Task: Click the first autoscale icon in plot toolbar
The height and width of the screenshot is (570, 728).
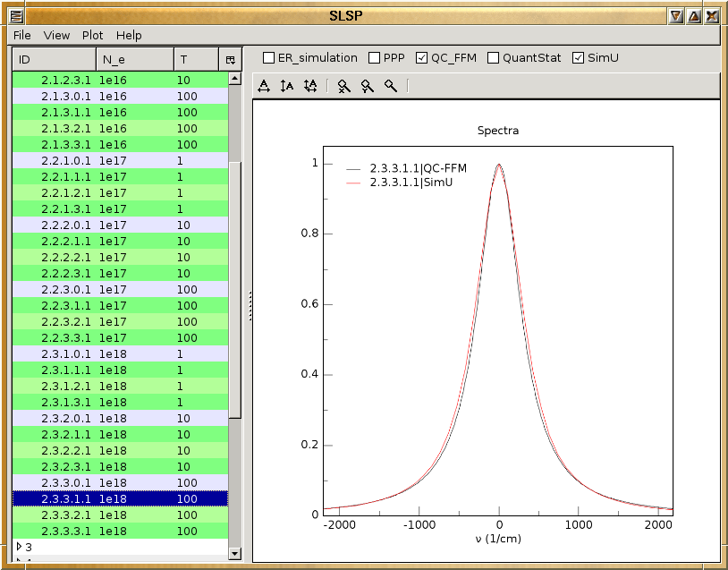Action: point(263,86)
